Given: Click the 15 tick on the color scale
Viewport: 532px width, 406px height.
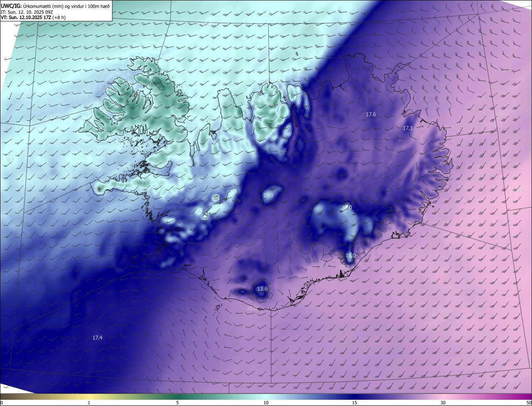Looking at the screenshot, I should pos(355,403).
